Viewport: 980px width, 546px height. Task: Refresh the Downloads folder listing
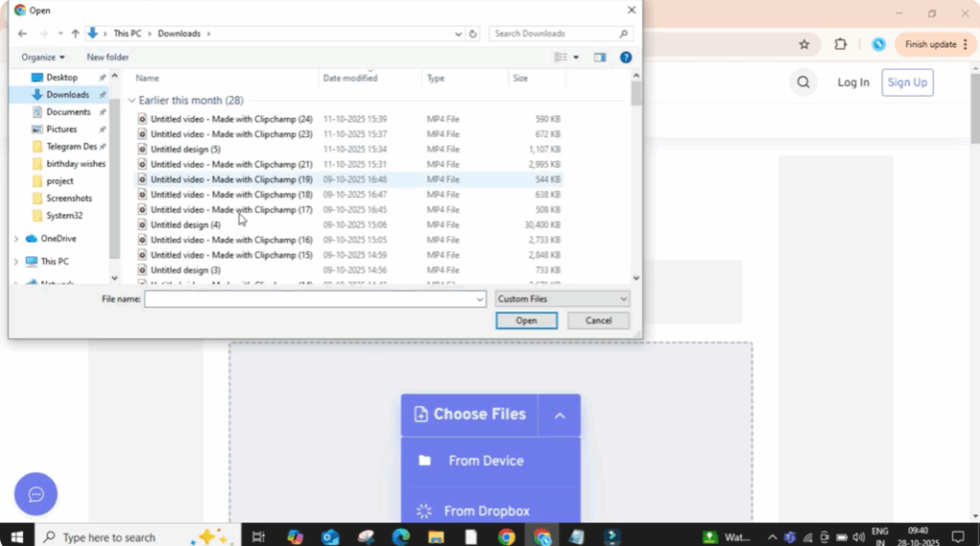[473, 34]
